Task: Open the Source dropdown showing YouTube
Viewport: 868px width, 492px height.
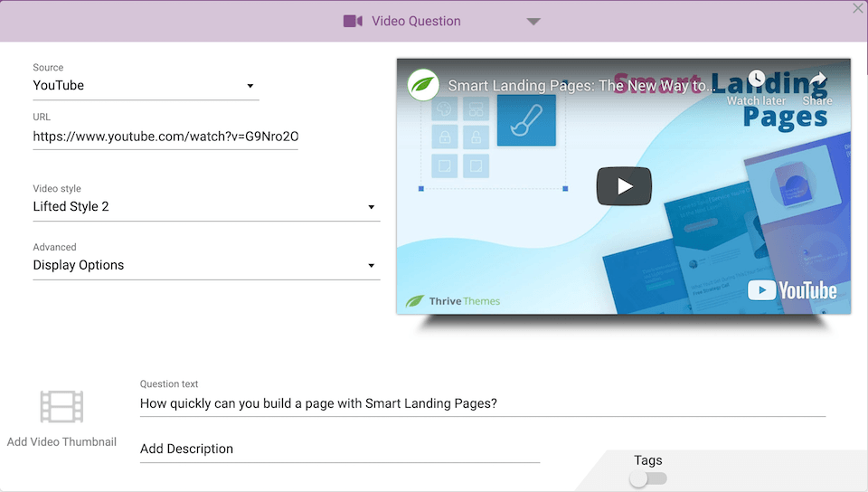Action: pyautogui.click(x=146, y=86)
